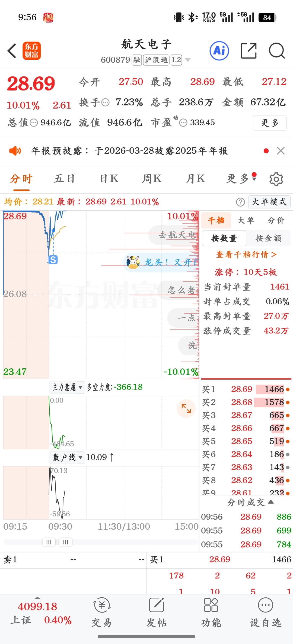Image resolution: width=293 pixels, height=644 pixels.
Task: Tap 龙头！又开 comment bubble
Action: (161, 262)
